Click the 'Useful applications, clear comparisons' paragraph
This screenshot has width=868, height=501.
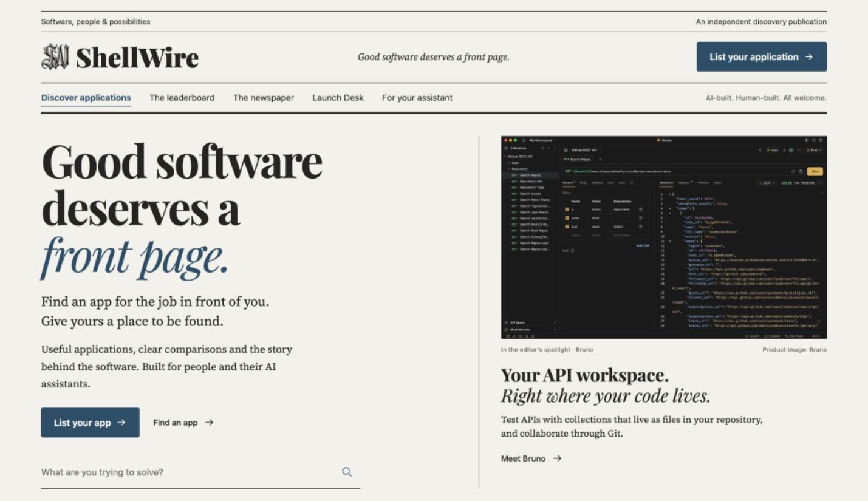click(167, 367)
